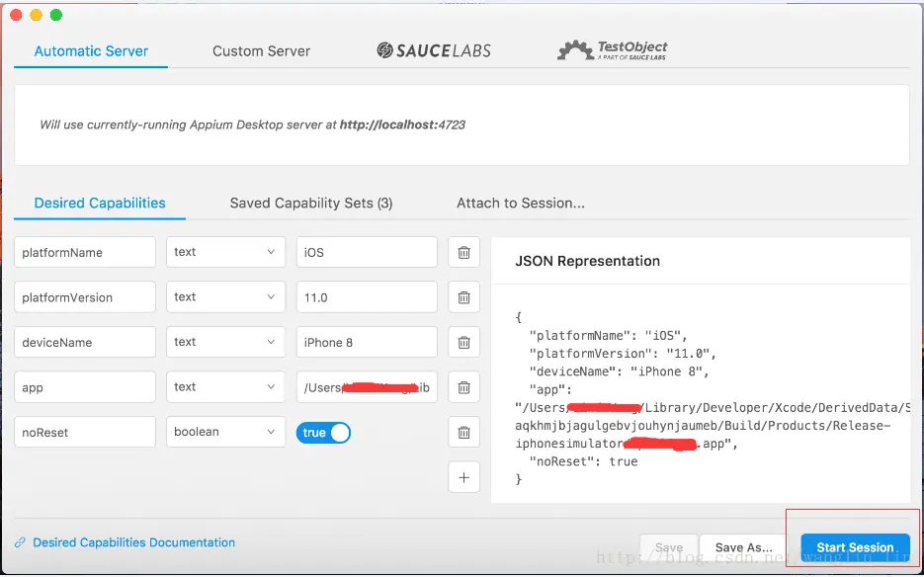Open the noReset boolean type dropdown
Screen dimensions: 924x577
click(x=225, y=432)
